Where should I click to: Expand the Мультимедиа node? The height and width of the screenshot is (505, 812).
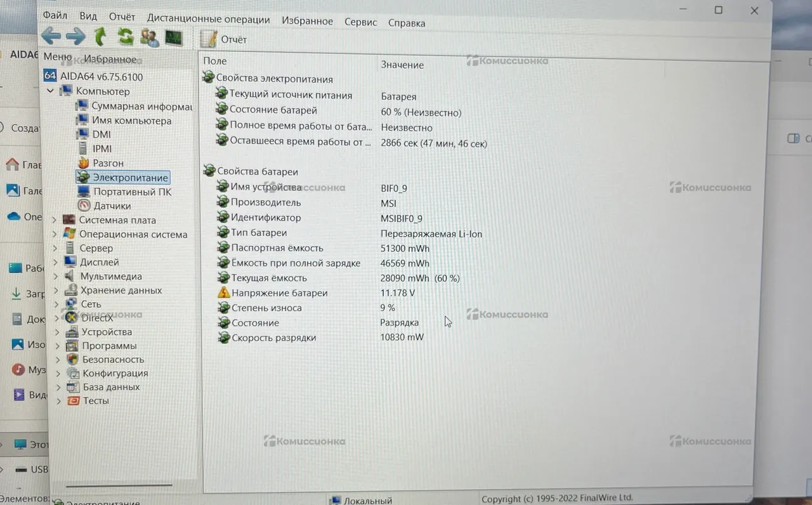pyautogui.click(x=56, y=276)
